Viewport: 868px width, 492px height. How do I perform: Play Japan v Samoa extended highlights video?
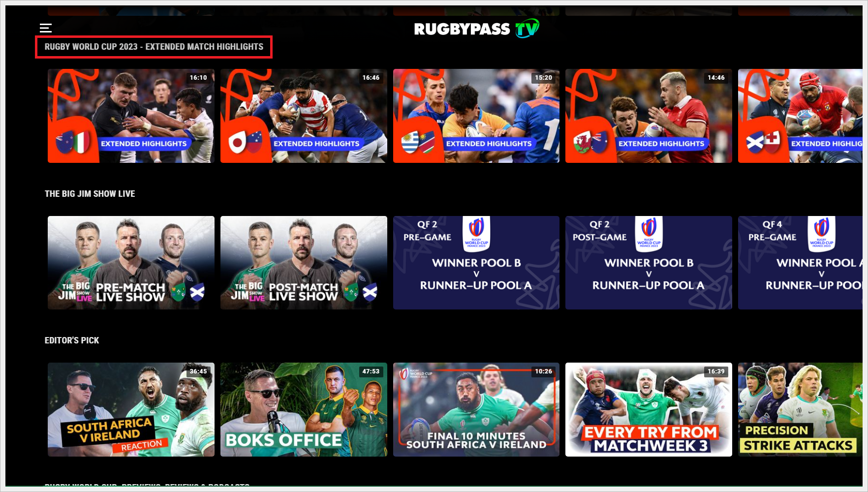click(304, 116)
